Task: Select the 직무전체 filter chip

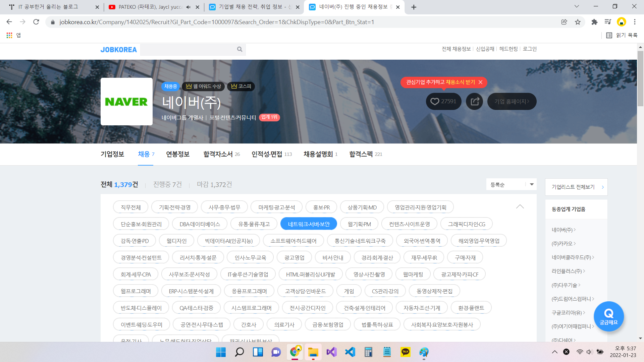Action: click(x=130, y=207)
